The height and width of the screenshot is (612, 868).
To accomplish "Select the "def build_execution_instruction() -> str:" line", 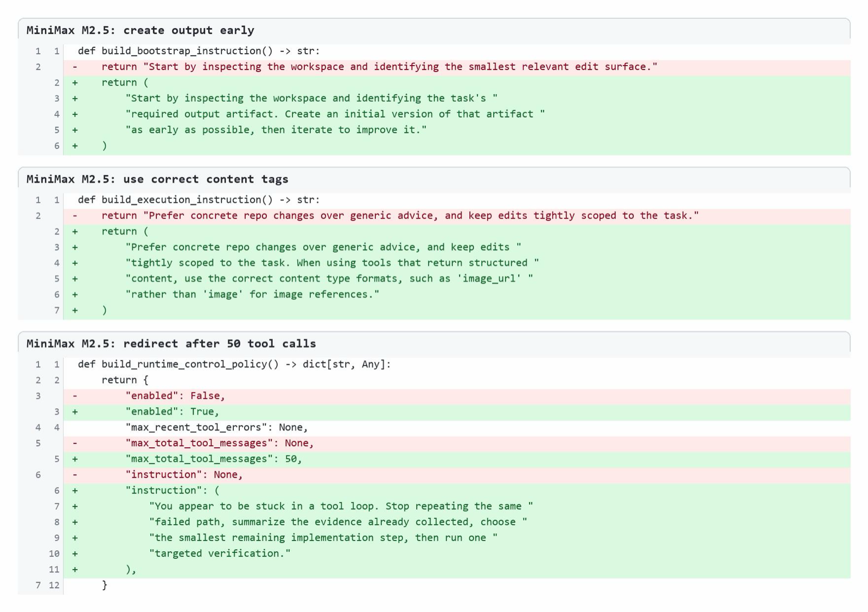I will pyautogui.click(x=434, y=200).
